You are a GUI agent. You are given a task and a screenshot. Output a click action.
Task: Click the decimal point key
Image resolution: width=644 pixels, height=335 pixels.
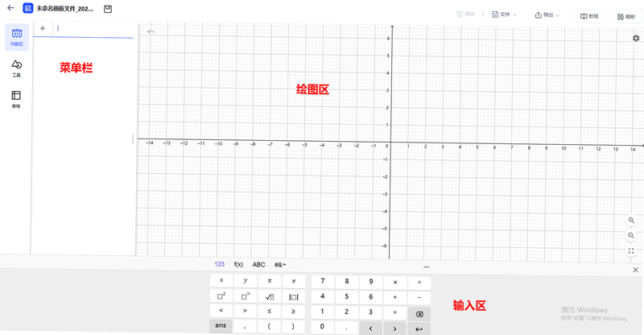(346, 328)
